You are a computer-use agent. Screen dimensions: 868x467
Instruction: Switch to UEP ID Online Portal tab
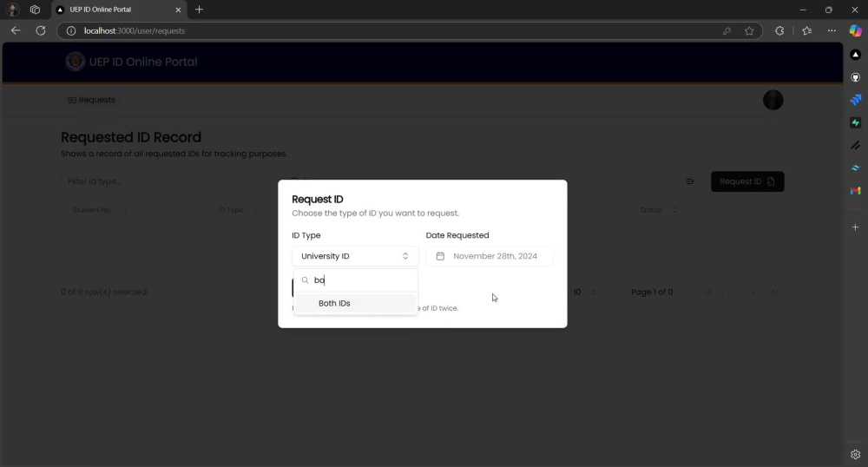pos(119,10)
